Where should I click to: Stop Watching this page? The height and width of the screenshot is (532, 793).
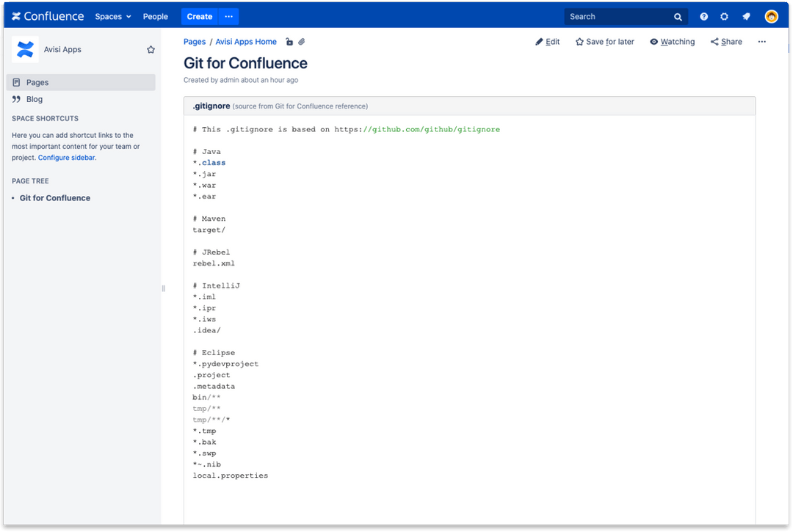(672, 42)
